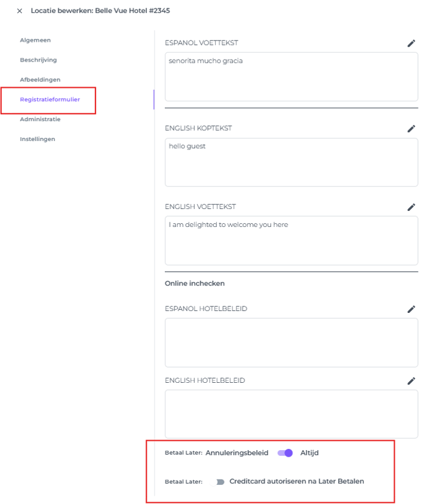430x504 pixels.
Task: Enable Creditcard autoriseren na Later Betalen switch
Action: tap(219, 482)
